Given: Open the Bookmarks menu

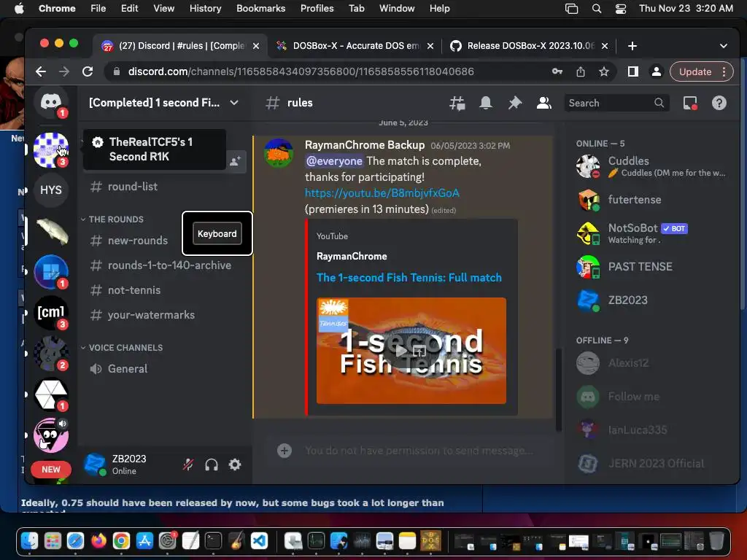Looking at the screenshot, I should click(260, 8).
